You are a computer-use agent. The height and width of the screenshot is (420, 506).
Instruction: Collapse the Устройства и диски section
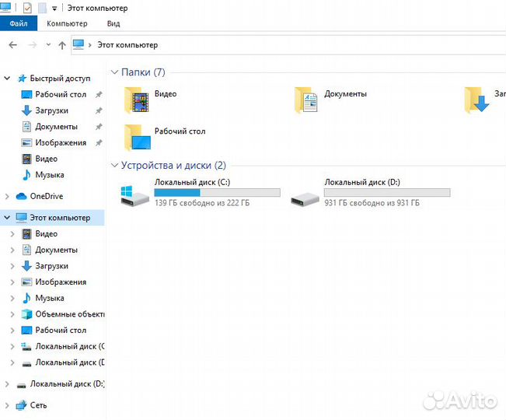115,165
